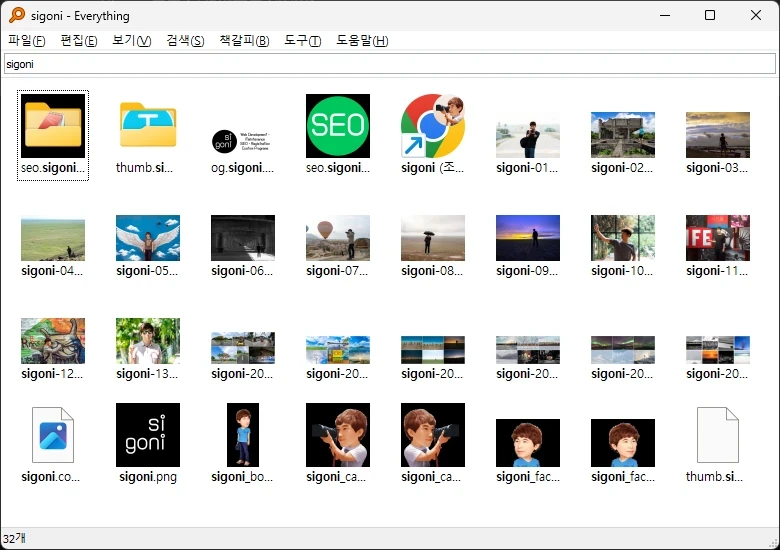Select the sigoni-05 angel wings thumbnail
Viewport: 780px width, 550px height.
148,238
